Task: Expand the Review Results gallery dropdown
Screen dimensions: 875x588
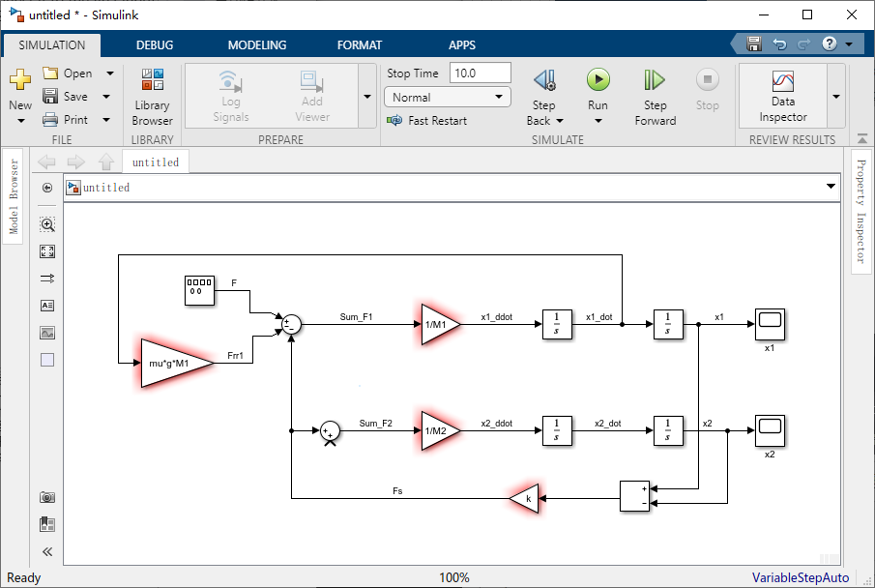Action: pyautogui.click(x=836, y=97)
